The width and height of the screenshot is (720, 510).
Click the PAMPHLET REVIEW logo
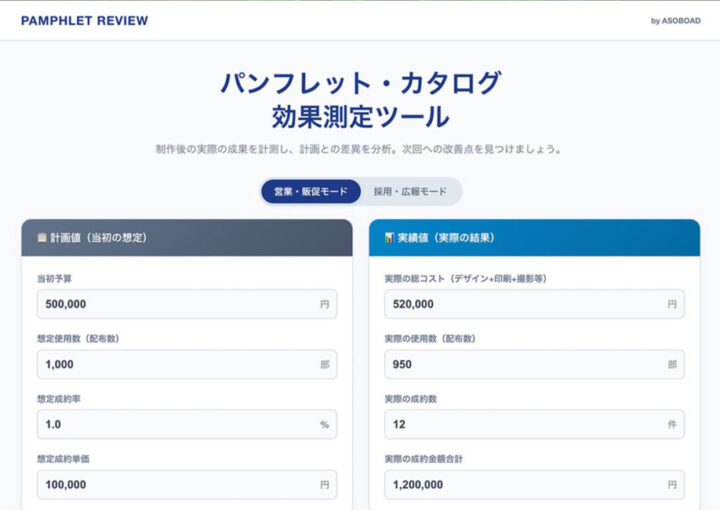(x=84, y=21)
